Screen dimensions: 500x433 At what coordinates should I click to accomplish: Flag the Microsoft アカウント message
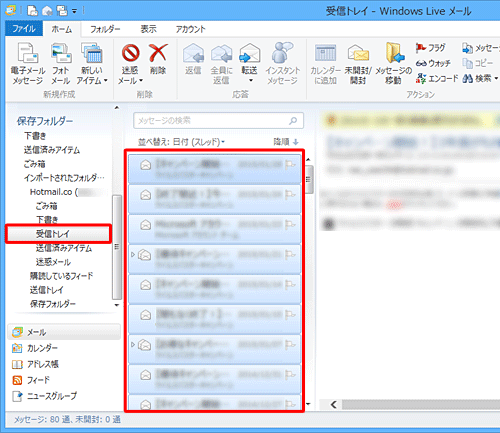pyautogui.click(x=290, y=225)
